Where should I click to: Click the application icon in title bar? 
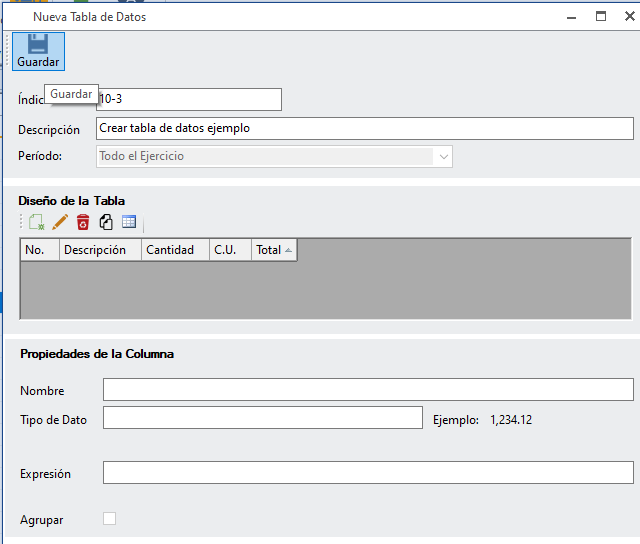[x=14, y=17]
